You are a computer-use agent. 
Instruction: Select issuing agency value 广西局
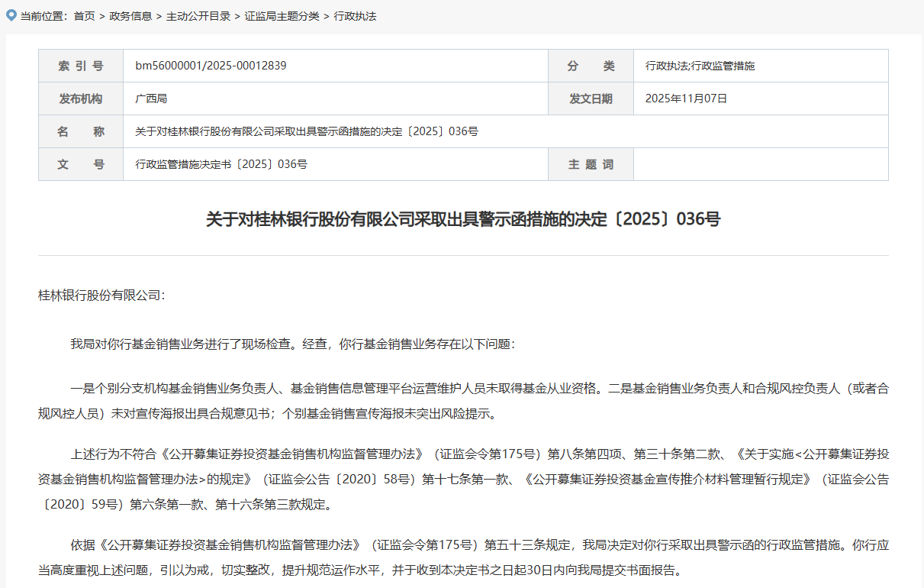coord(151,99)
